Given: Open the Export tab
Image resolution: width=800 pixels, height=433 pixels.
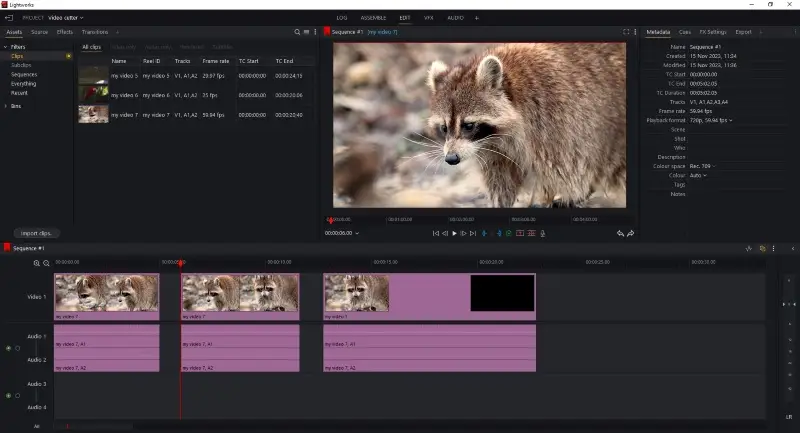Looking at the screenshot, I should point(743,32).
